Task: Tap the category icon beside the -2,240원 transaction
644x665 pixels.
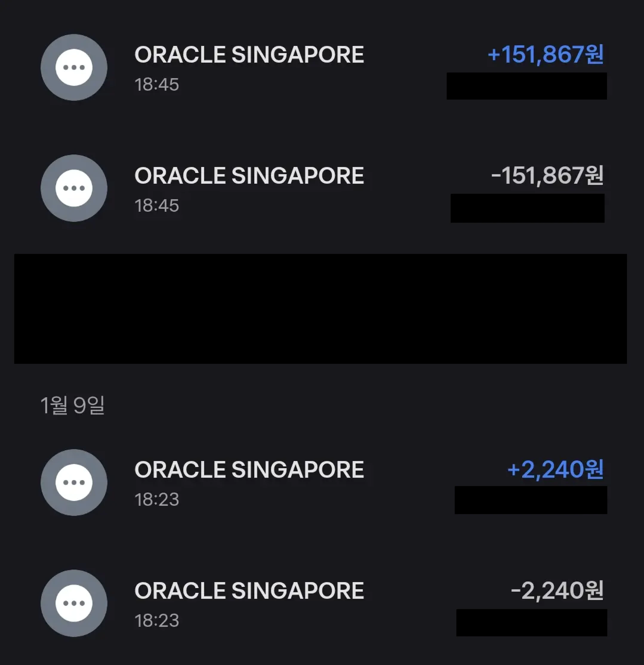Action: pyautogui.click(x=74, y=603)
